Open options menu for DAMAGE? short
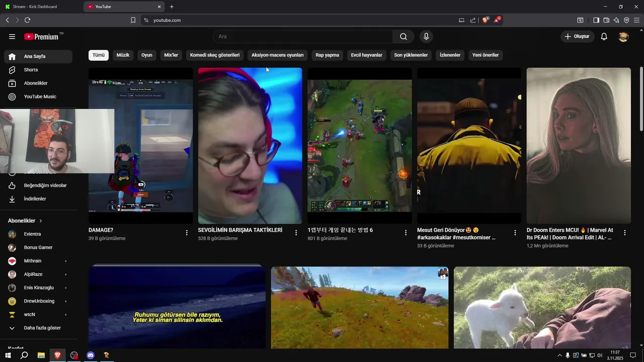The height and width of the screenshot is (362, 644). point(187,233)
